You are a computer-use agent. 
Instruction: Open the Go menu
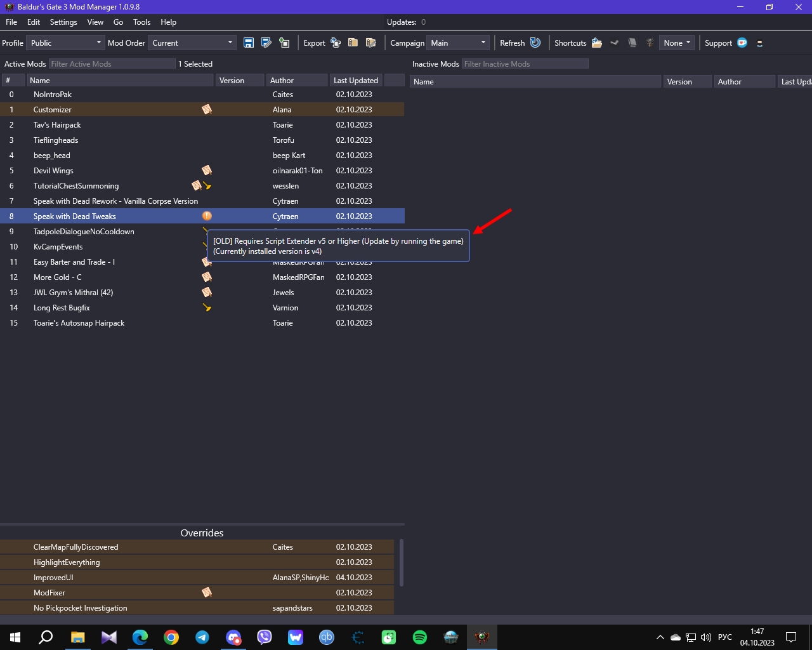(x=118, y=22)
